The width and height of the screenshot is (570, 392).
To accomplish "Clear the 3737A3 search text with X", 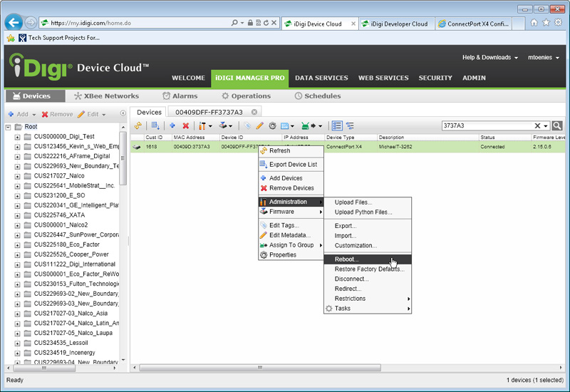I will coord(537,125).
